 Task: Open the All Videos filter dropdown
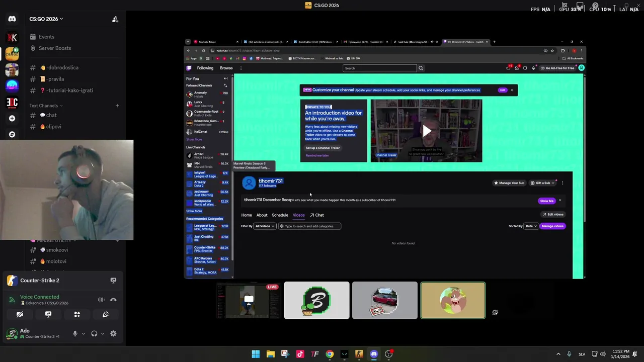(265, 226)
